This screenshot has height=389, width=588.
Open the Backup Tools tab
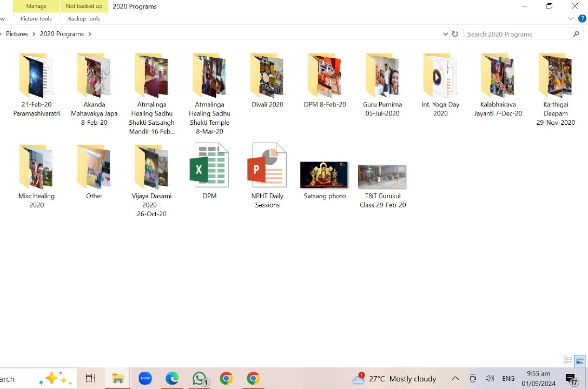point(84,18)
